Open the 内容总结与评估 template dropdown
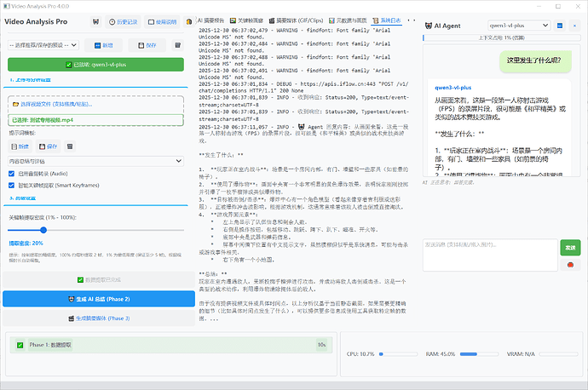588x390 pixels. point(95,161)
